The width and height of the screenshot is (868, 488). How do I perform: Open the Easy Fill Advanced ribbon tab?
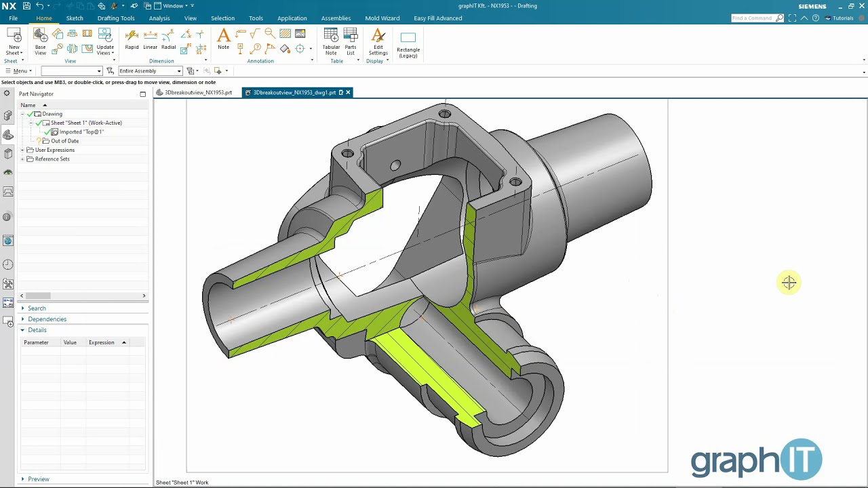pos(438,18)
